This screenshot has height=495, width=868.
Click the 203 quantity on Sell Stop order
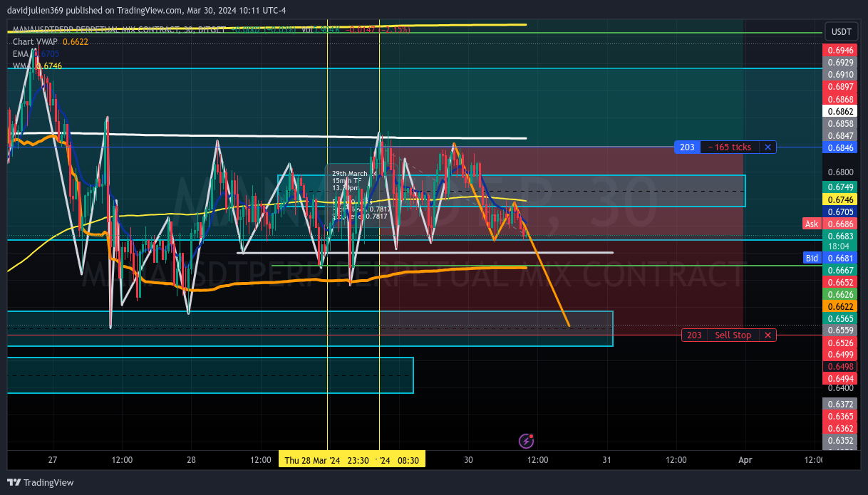pos(694,335)
